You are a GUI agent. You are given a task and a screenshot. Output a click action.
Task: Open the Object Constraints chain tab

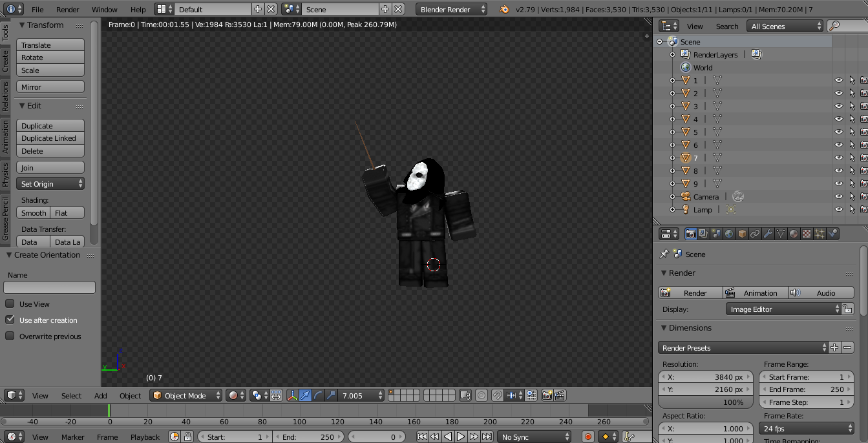click(x=755, y=234)
